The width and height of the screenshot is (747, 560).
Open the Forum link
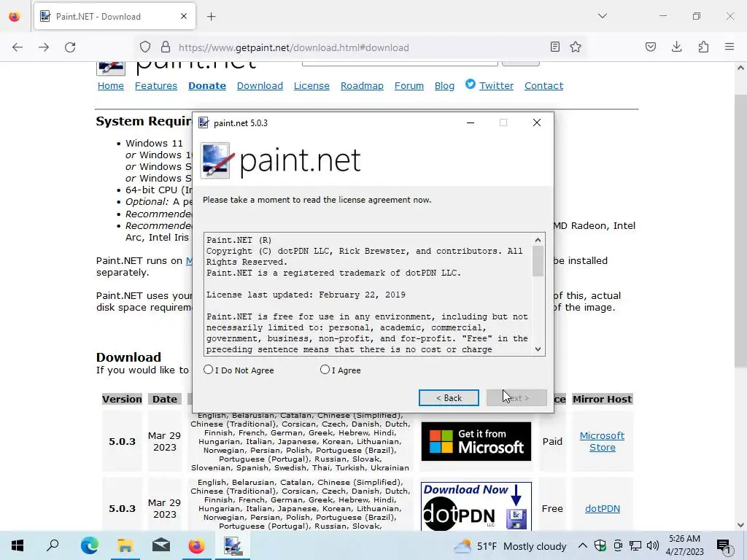click(409, 86)
